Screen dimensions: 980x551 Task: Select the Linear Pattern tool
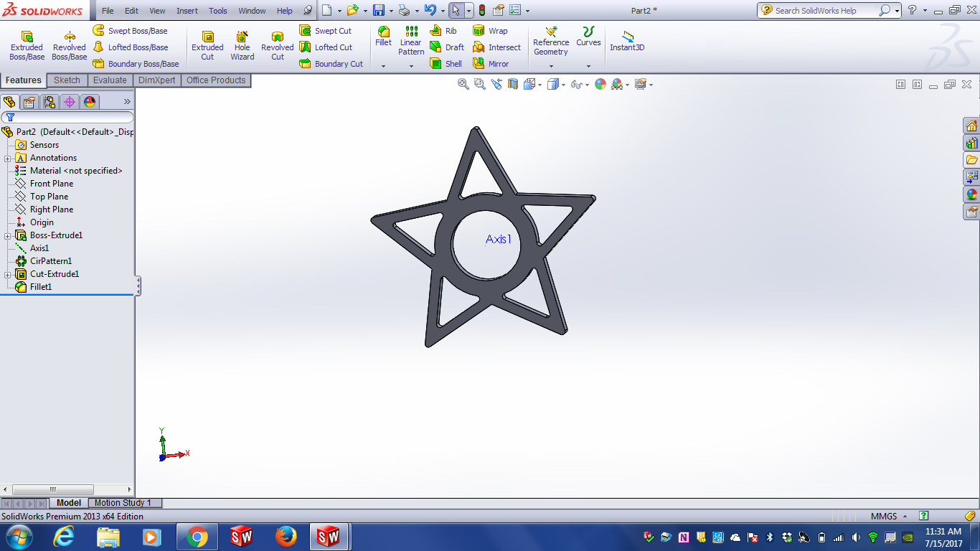(x=411, y=41)
